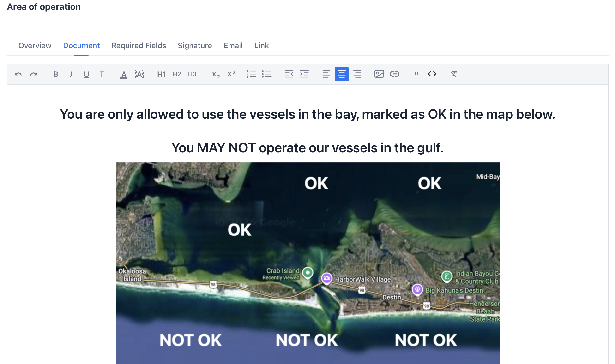Insert an image into the document
The width and height of the screenshot is (615, 364).
(x=379, y=74)
